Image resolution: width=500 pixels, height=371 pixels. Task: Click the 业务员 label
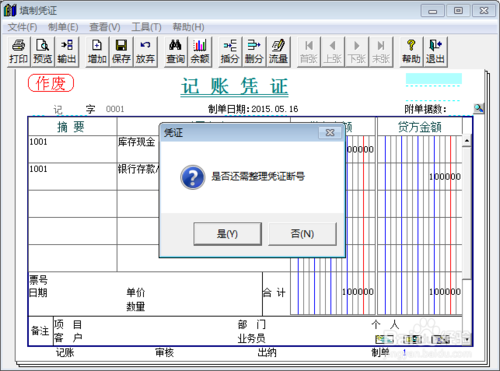251,338
